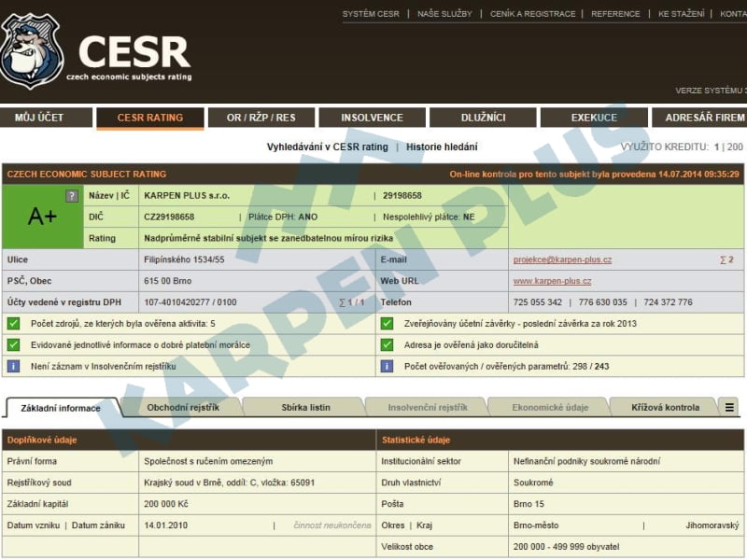Switch to the Základní informace tab

[61, 408]
